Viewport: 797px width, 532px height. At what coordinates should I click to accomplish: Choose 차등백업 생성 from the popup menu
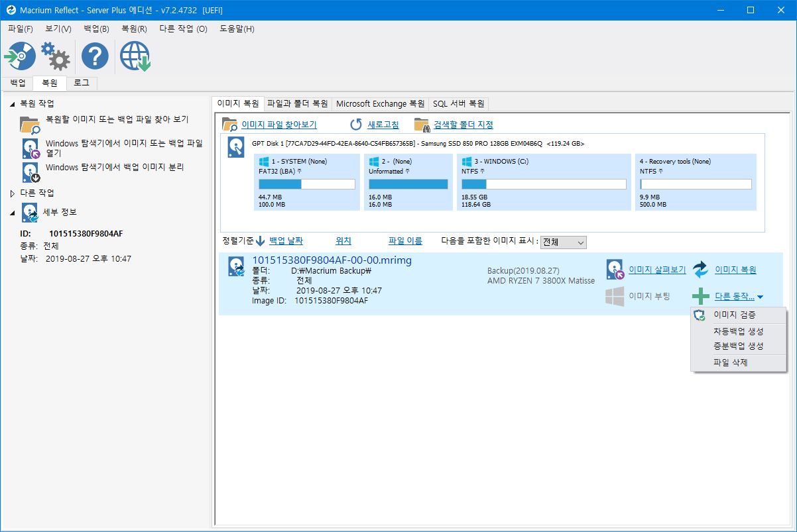pos(738,331)
